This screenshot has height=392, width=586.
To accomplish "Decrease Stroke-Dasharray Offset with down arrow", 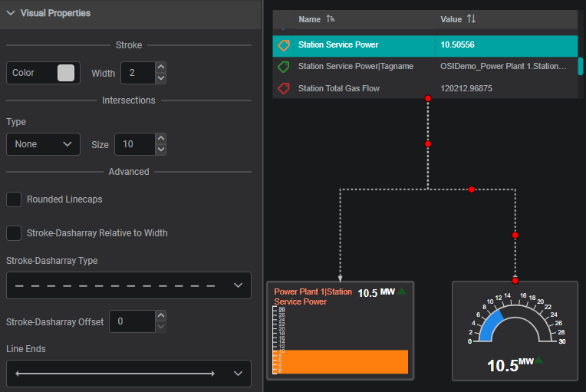I will pos(161,327).
